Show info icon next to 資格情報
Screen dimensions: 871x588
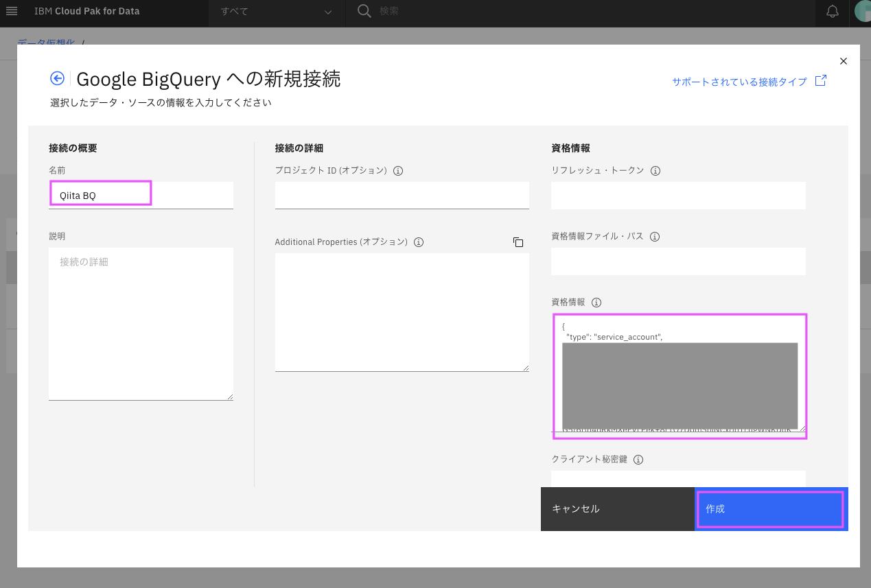point(596,303)
